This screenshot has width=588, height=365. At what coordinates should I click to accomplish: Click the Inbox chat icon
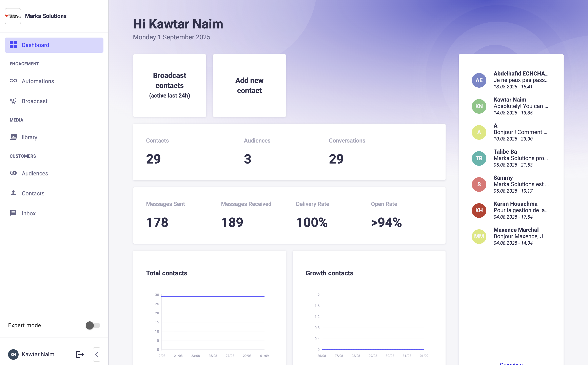13,213
